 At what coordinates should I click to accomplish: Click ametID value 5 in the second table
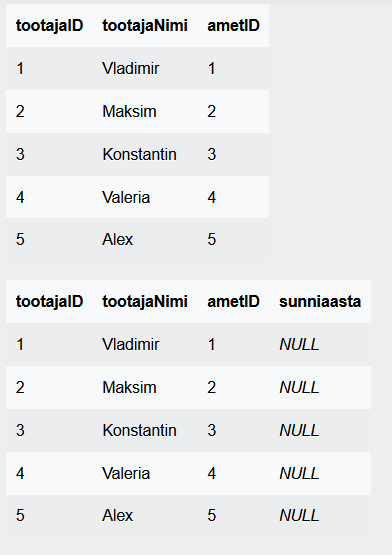click(212, 515)
